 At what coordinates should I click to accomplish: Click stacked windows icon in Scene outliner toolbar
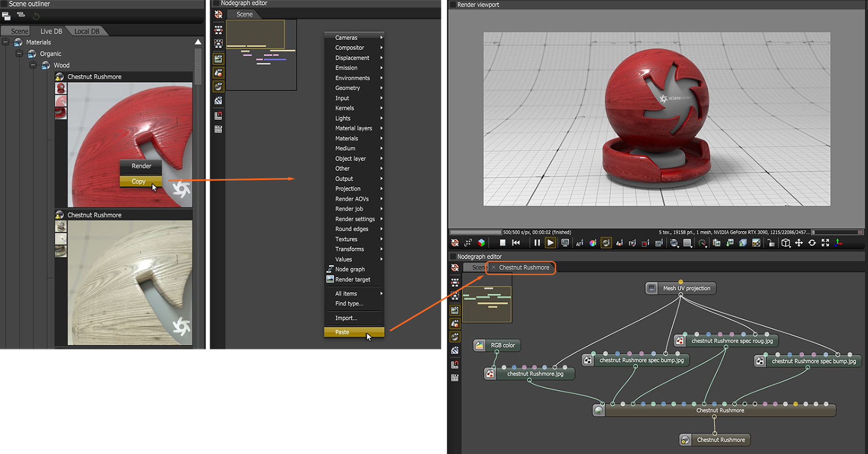[x=6, y=16]
